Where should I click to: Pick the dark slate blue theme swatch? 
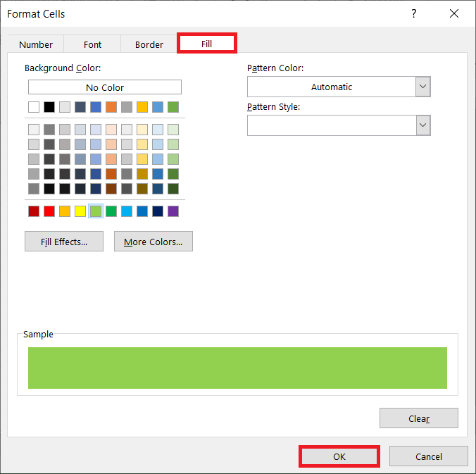[x=80, y=107]
